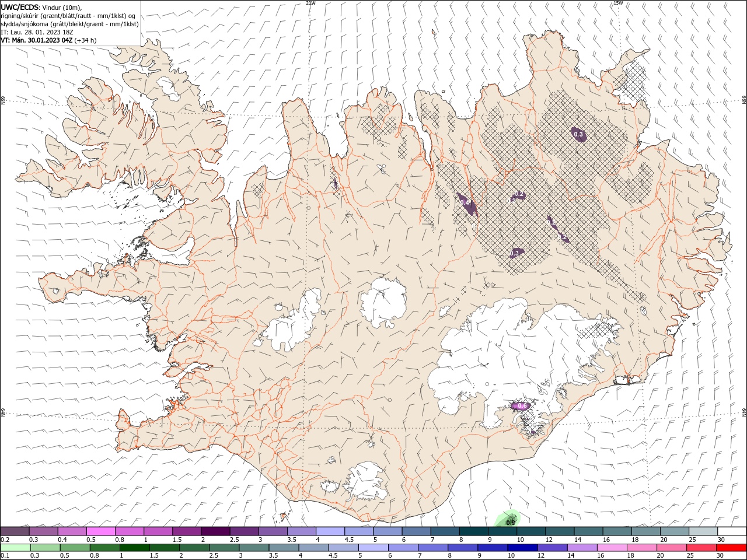
Task: Click the crimson 25 swatch in lower legend
Action: [x=701, y=548]
